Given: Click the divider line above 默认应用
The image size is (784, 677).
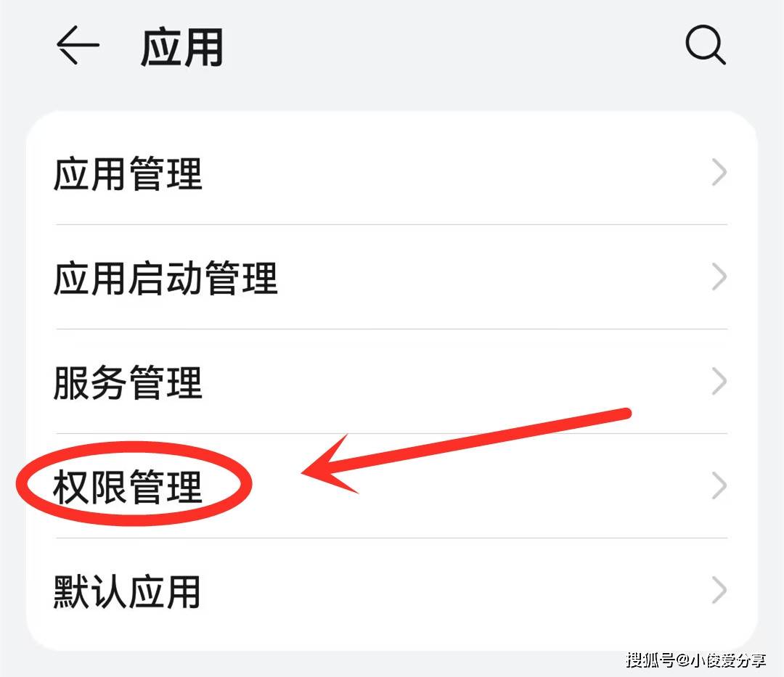Looking at the screenshot, I should click(x=391, y=538).
